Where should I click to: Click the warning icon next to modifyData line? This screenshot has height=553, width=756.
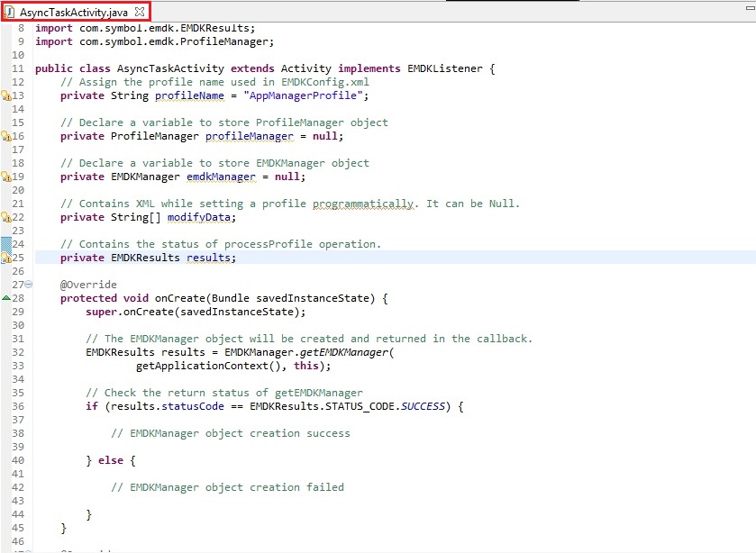[x=5, y=217]
